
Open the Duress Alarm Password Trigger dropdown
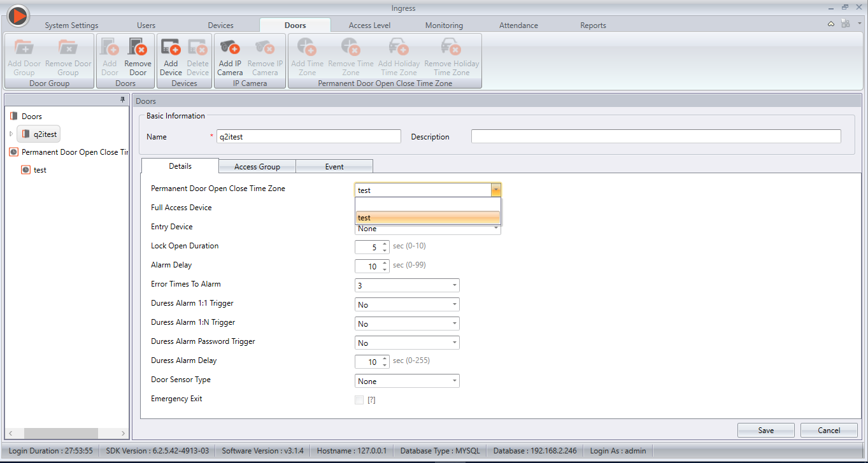point(407,343)
